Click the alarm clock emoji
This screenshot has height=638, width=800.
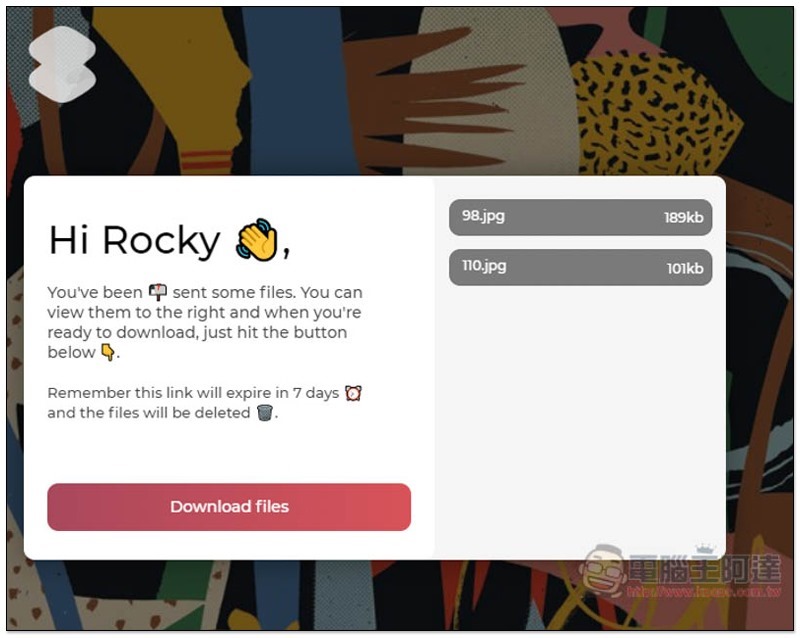353,393
